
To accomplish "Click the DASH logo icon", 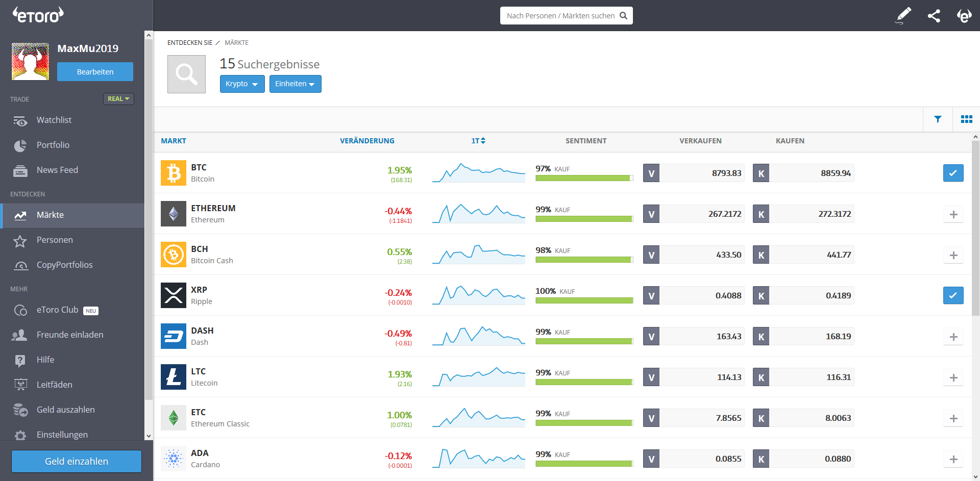I will click(x=174, y=336).
